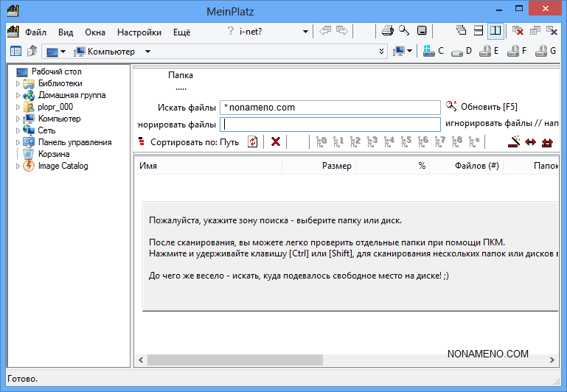Toggle the folder tree panel icon
This screenshot has height=392, width=567.
point(15,51)
